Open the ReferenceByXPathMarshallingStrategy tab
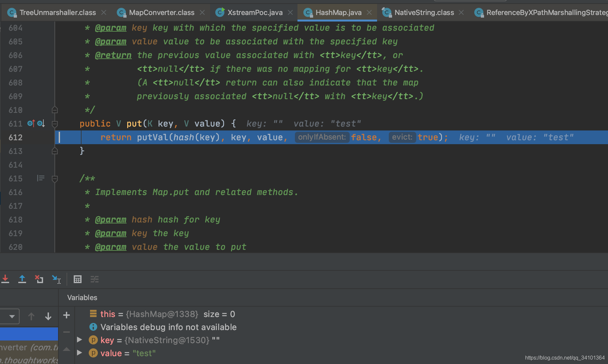The width and height of the screenshot is (608, 364). point(541,12)
